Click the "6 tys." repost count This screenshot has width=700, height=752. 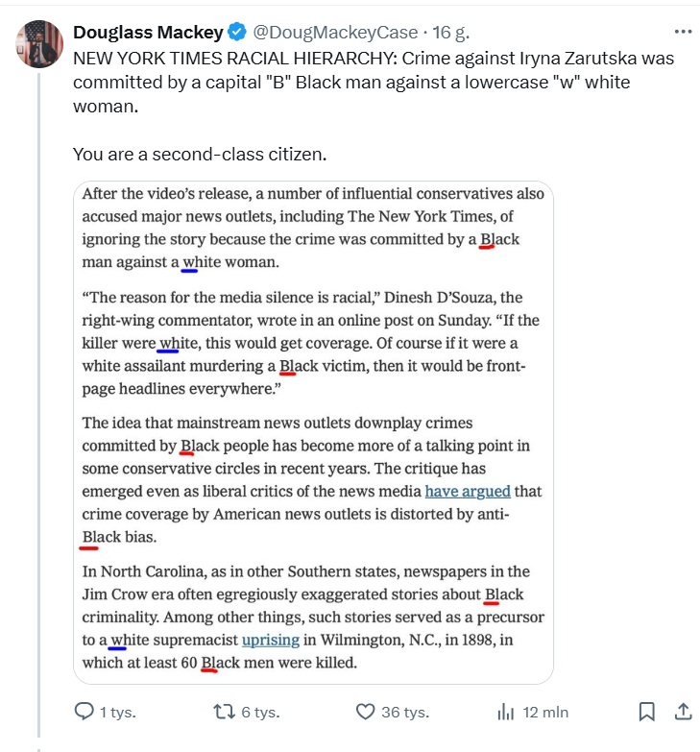(259, 713)
